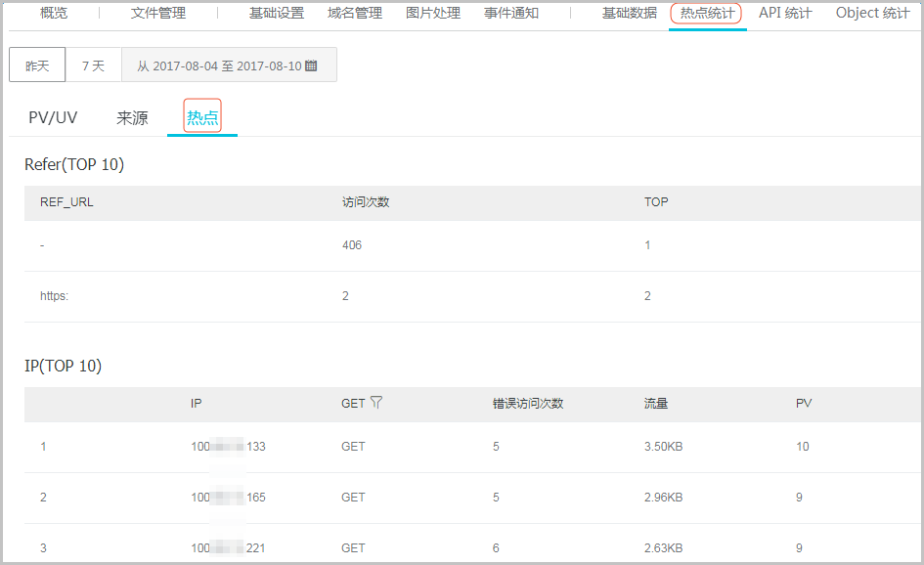Click the PV value 10
The image size is (924, 565).
803,447
